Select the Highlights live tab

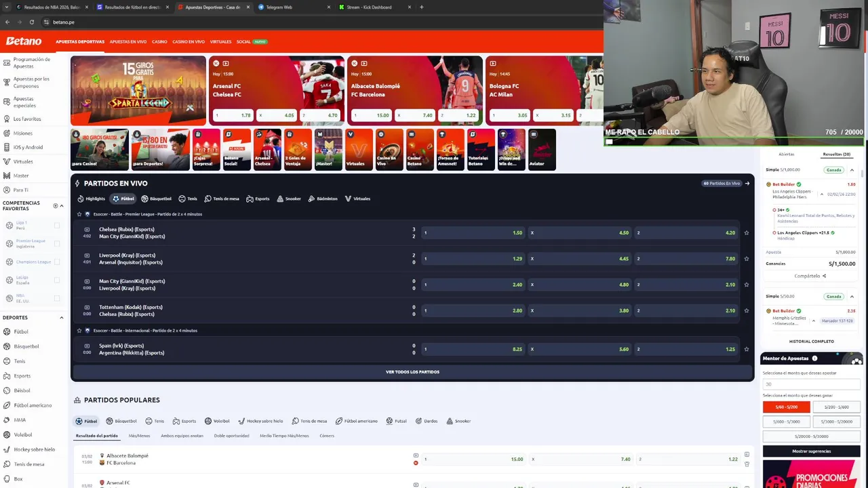tap(91, 199)
